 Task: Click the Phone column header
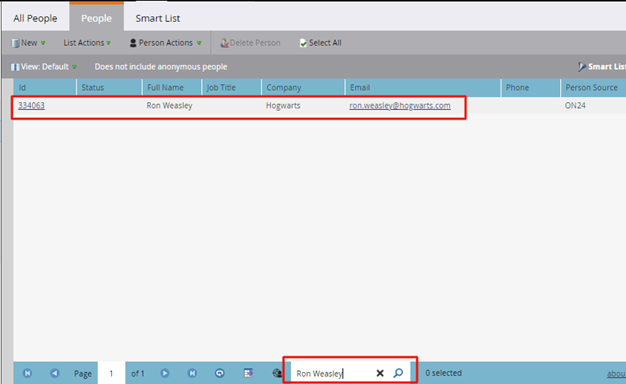tap(531, 87)
